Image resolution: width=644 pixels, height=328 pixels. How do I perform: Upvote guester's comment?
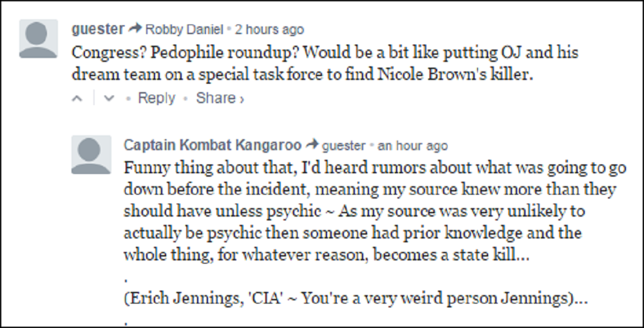pyautogui.click(x=78, y=99)
